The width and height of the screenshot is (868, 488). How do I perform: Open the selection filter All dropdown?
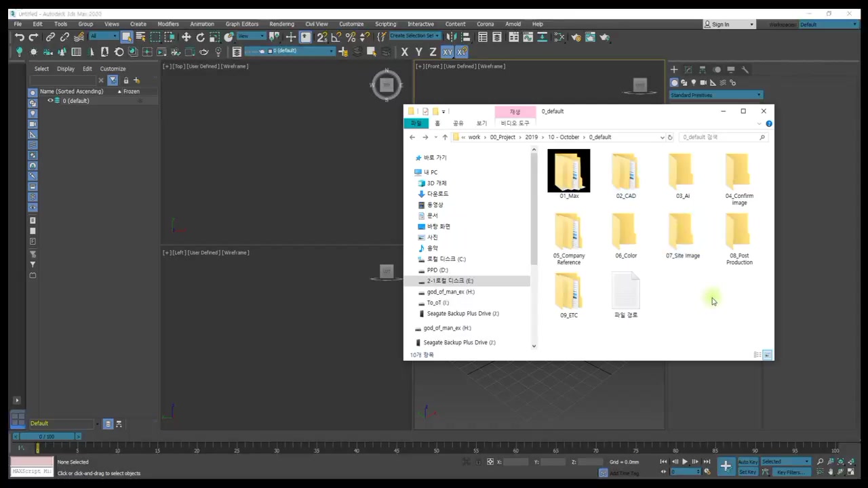103,37
